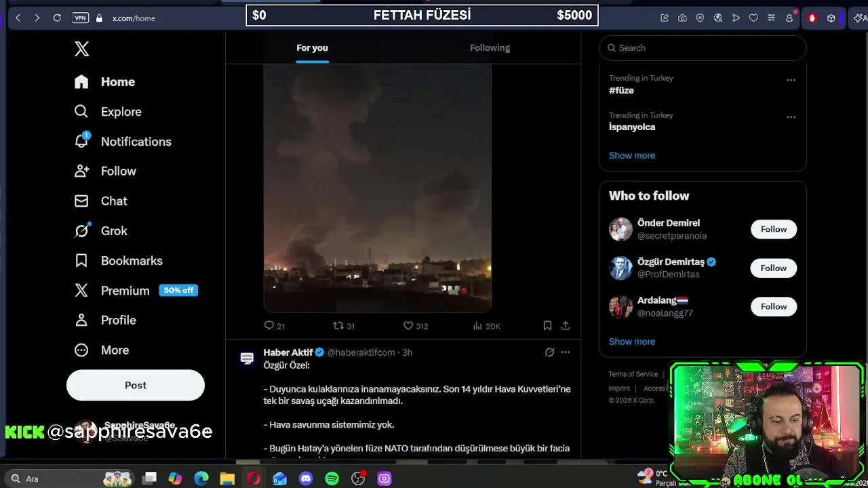Reload the page

pos(57,18)
